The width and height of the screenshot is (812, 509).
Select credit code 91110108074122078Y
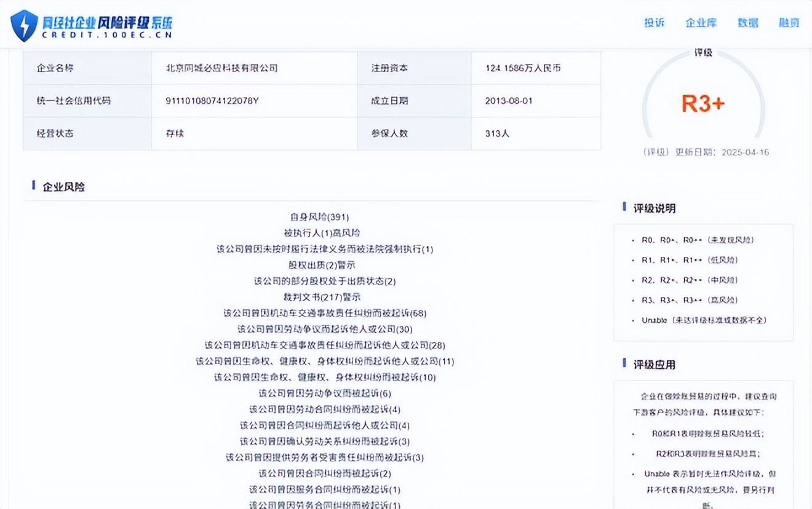click(212, 100)
